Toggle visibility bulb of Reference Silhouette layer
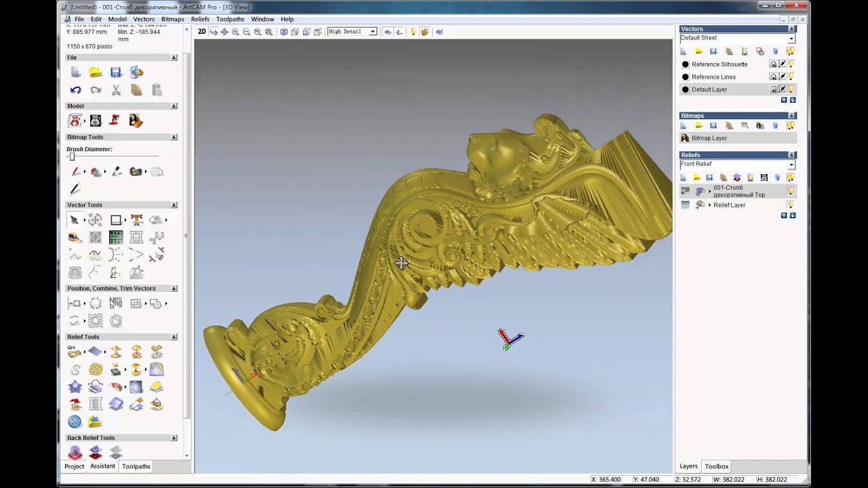The image size is (868, 488). [791, 64]
